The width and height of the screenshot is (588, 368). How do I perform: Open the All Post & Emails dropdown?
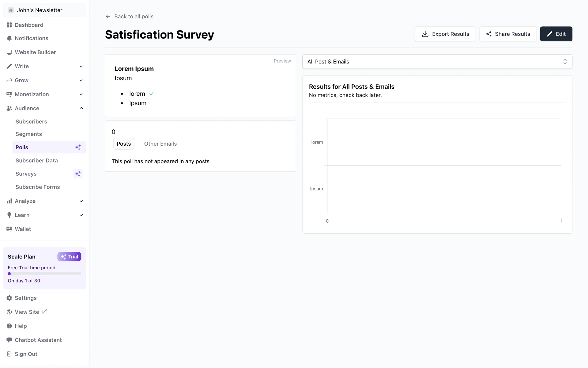[437, 62]
